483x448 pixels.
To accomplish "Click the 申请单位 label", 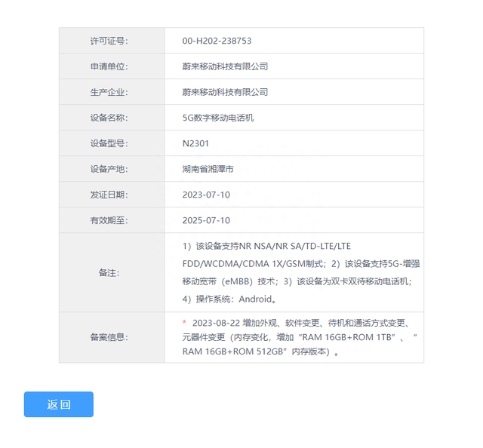I will tap(109, 66).
